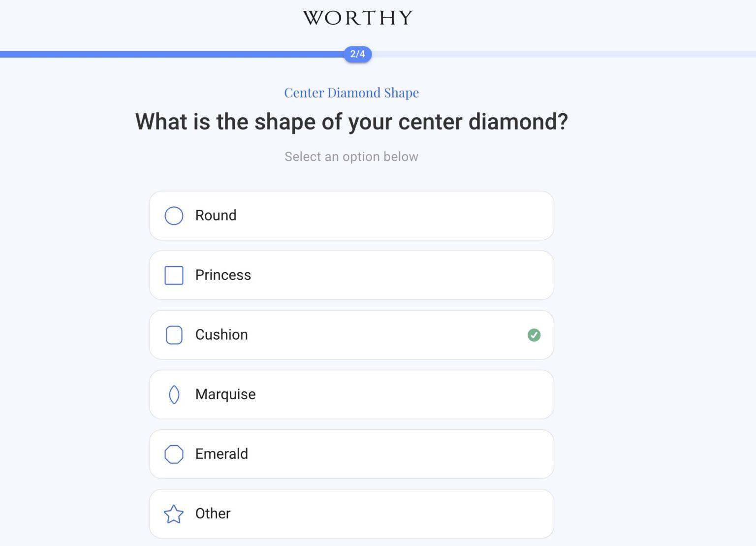The width and height of the screenshot is (756, 546).
Task: Click the blue progress bar
Action: point(172,54)
